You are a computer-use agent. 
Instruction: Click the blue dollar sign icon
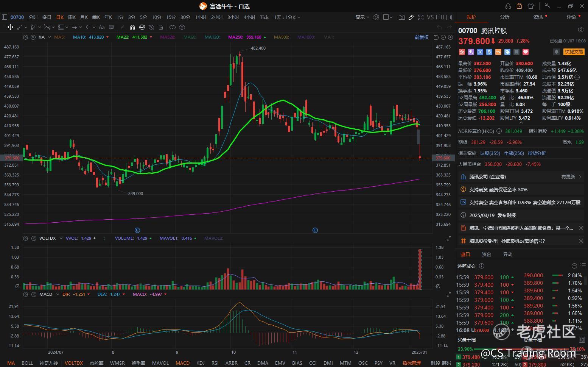(489, 52)
